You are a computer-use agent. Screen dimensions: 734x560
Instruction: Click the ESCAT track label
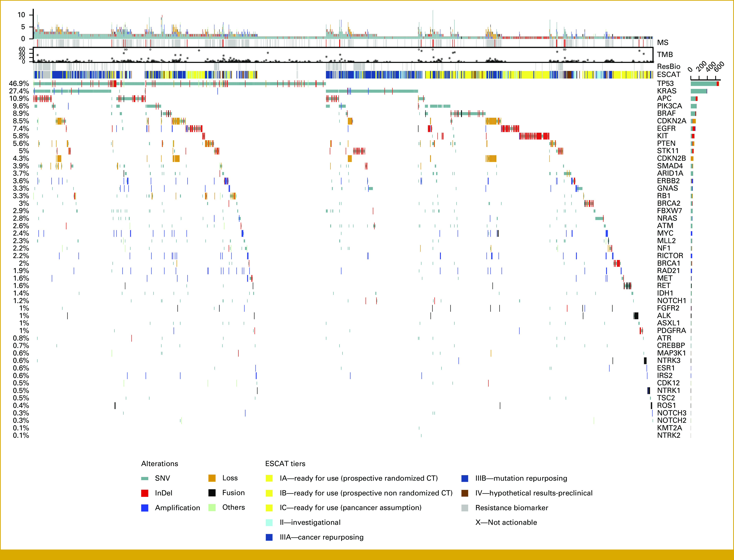(668, 74)
